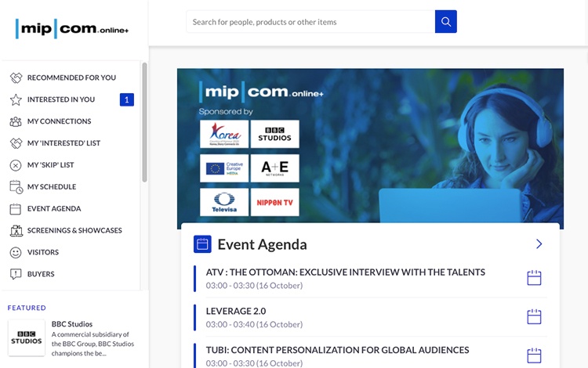Viewport: 588px width, 368px height.
Task: Open the Leverage 2.0 session
Action: (236, 312)
